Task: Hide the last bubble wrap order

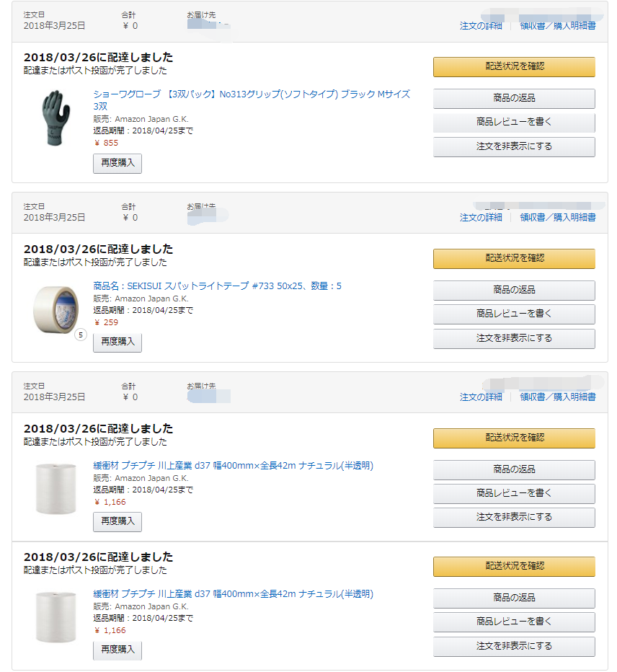Action: pos(513,646)
